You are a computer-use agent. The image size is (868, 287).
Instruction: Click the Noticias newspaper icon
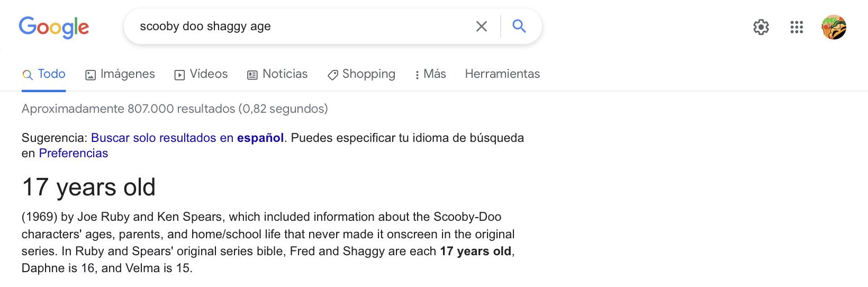(x=252, y=75)
